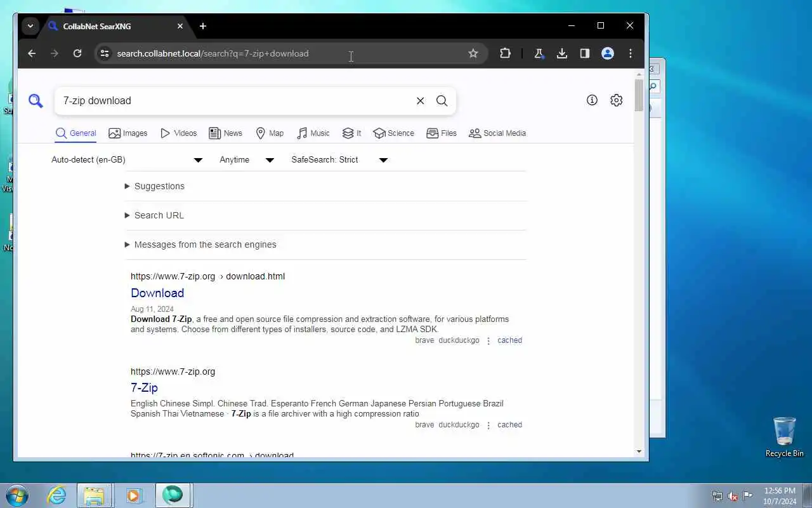Open options menu for 7-Zip result
The height and width of the screenshot is (508, 812).
coord(488,425)
